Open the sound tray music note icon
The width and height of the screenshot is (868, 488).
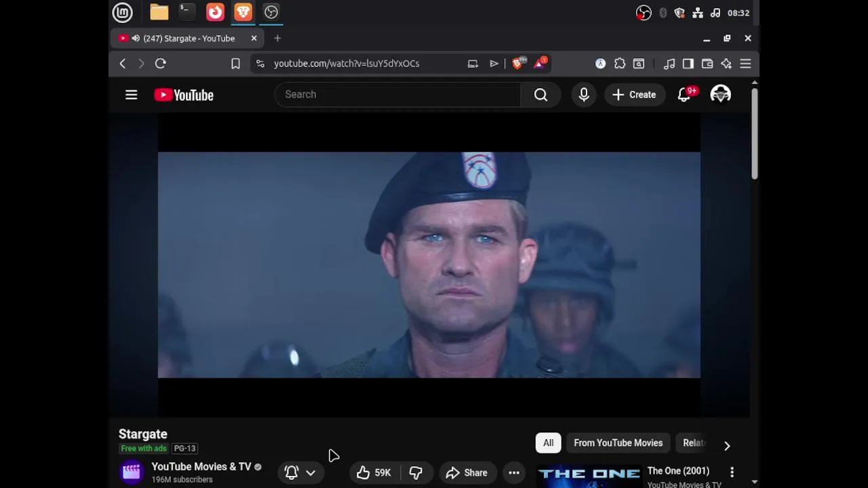click(715, 13)
